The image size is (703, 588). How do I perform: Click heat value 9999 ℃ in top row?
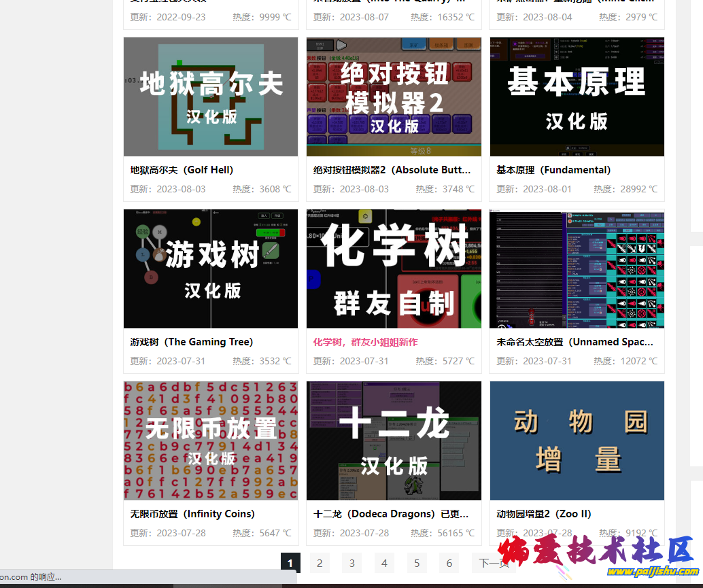click(262, 17)
